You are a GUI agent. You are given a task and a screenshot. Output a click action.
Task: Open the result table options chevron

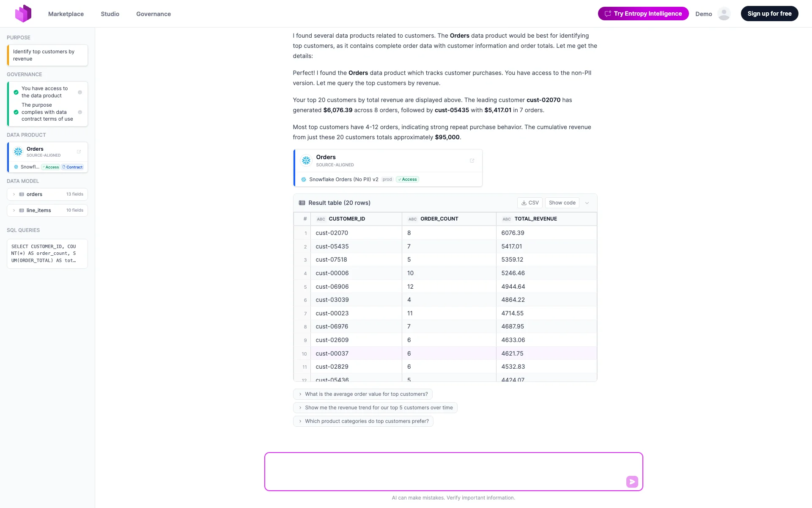[587, 203]
